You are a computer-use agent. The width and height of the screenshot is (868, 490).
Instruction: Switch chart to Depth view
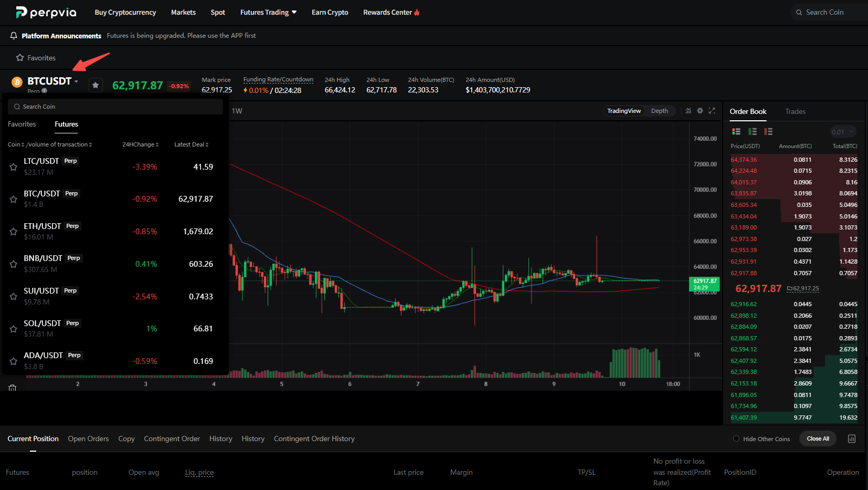tap(660, 111)
